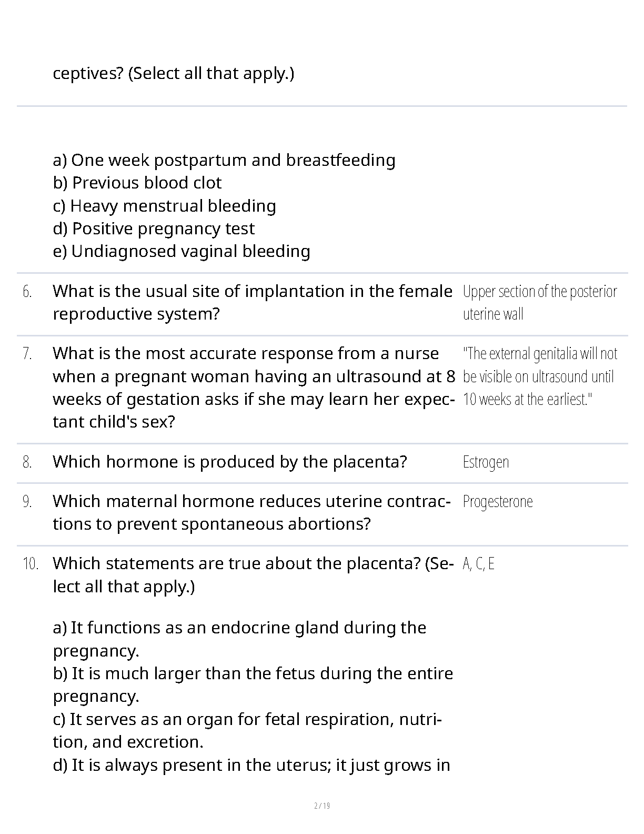
Task: Select the external genitalia answer text
Action: (x=540, y=376)
